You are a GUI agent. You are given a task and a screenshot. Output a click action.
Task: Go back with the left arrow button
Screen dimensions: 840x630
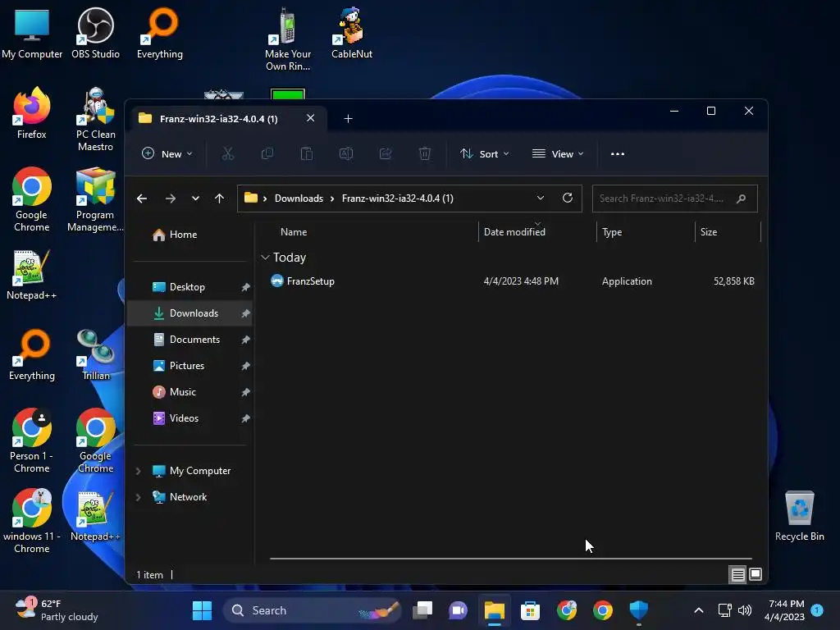pos(142,199)
